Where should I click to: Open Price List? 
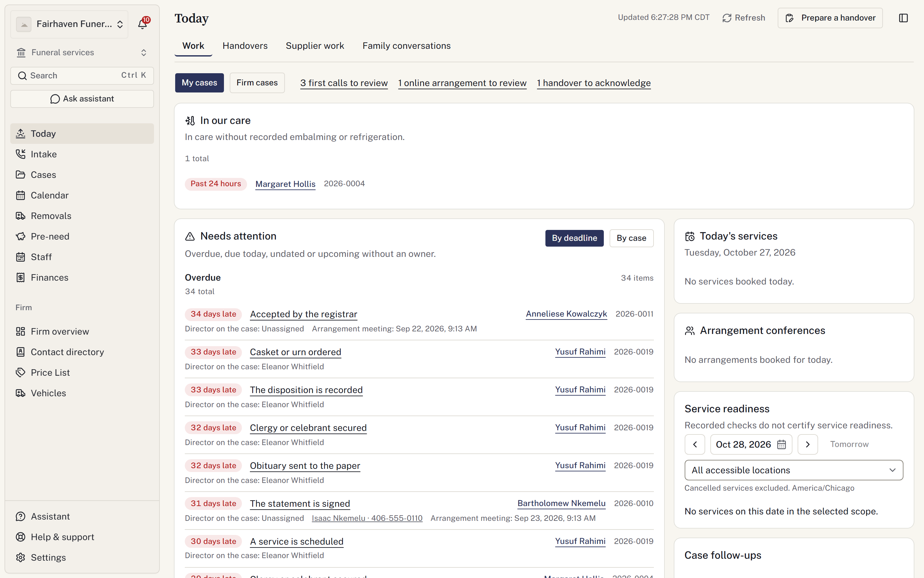[82, 373]
